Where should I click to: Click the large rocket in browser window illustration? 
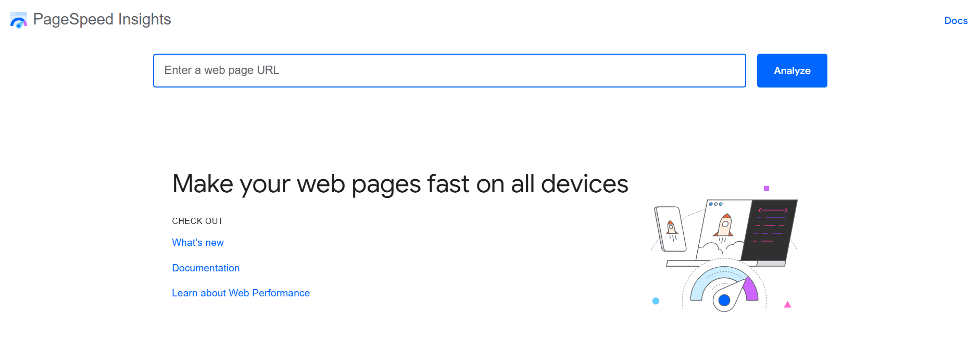pos(724,226)
